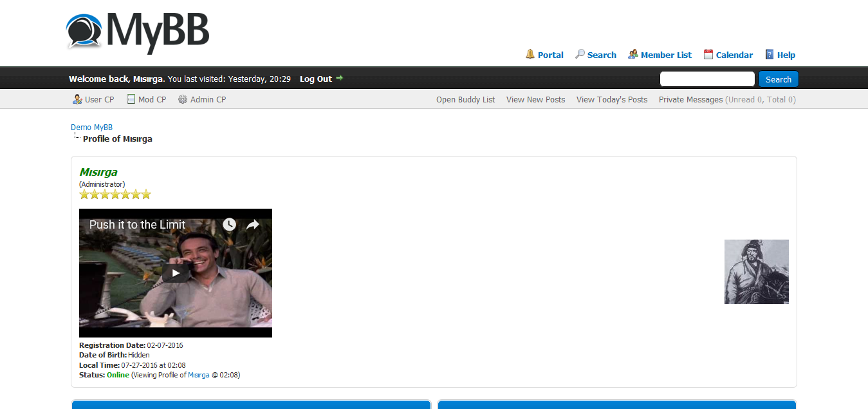Click Local Time 07-27-2016 text
This screenshot has height=409, width=868.
click(133, 365)
